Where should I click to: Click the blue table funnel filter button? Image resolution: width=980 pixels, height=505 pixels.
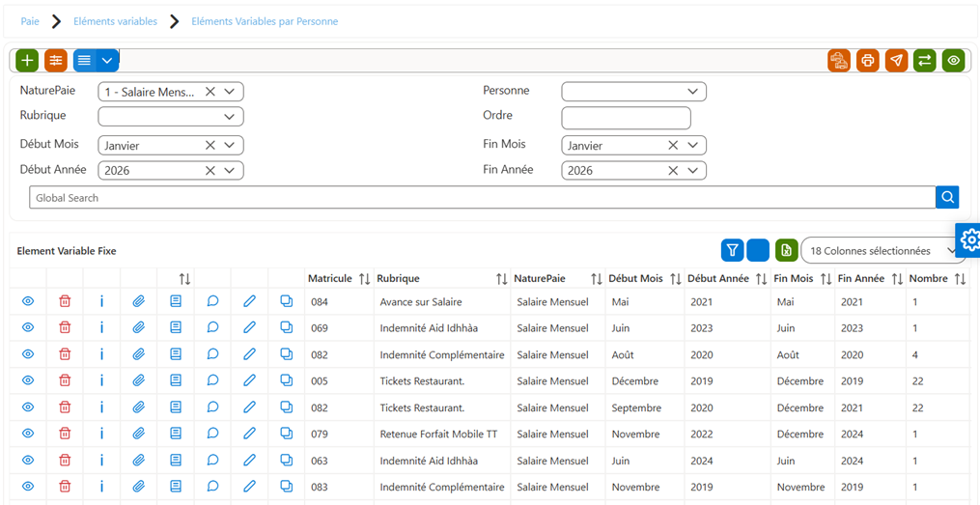732,251
